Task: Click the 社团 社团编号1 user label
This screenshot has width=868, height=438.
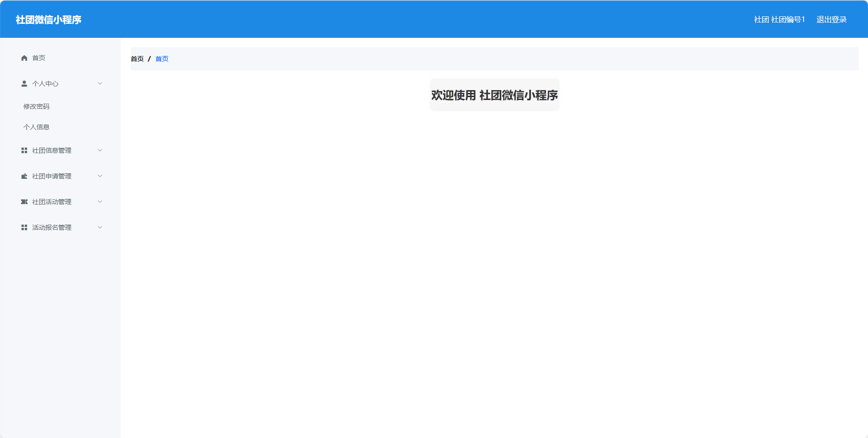Action: pyautogui.click(x=779, y=20)
